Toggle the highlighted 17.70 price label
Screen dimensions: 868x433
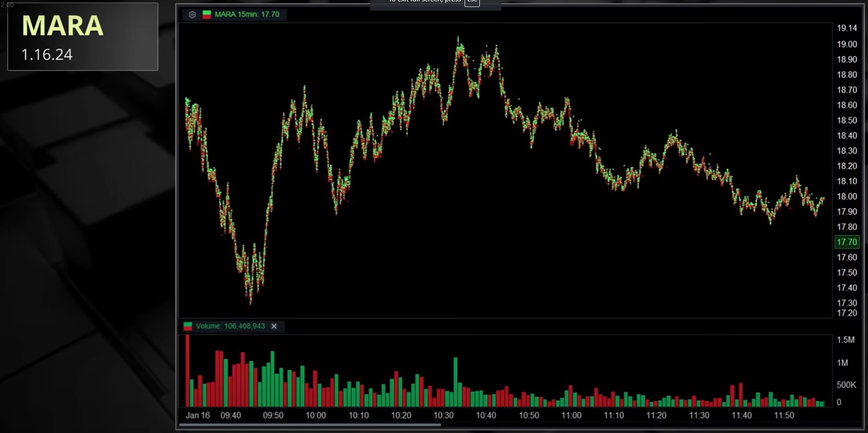click(x=847, y=242)
